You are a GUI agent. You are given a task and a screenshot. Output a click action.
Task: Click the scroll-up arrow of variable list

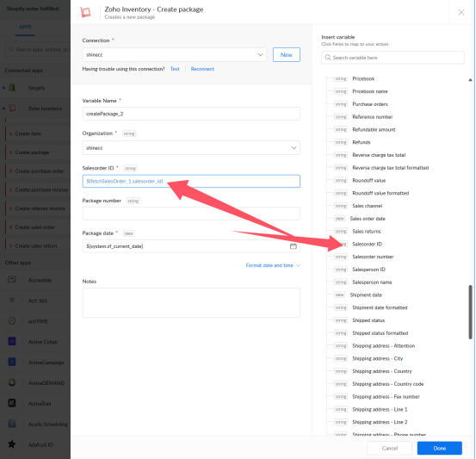[470, 80]
